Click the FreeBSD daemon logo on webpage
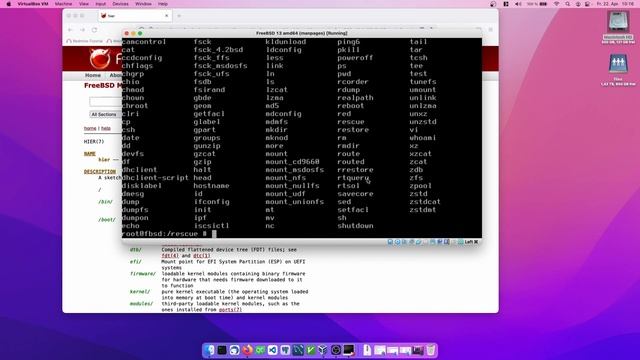Viewport: 640px width, 360px height. [100, 58]
